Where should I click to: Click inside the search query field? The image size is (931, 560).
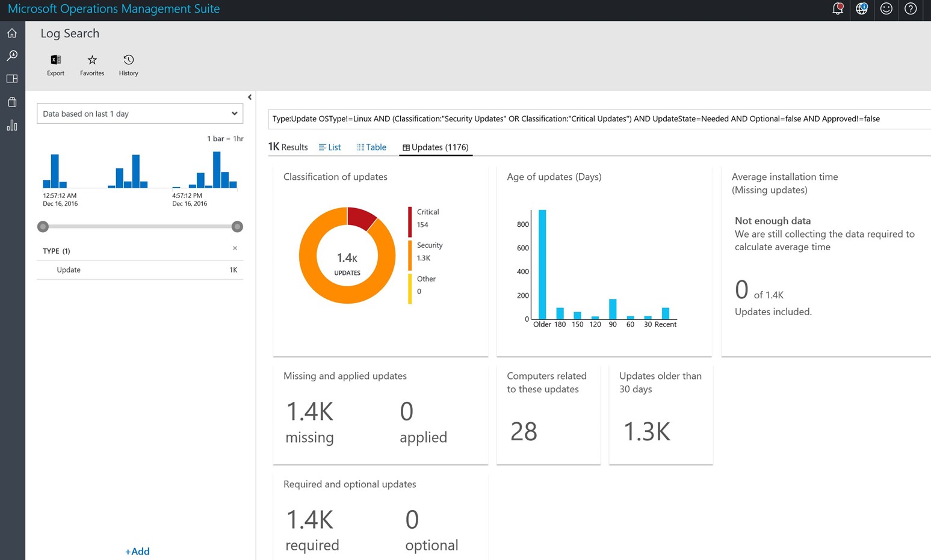(599, 119)
